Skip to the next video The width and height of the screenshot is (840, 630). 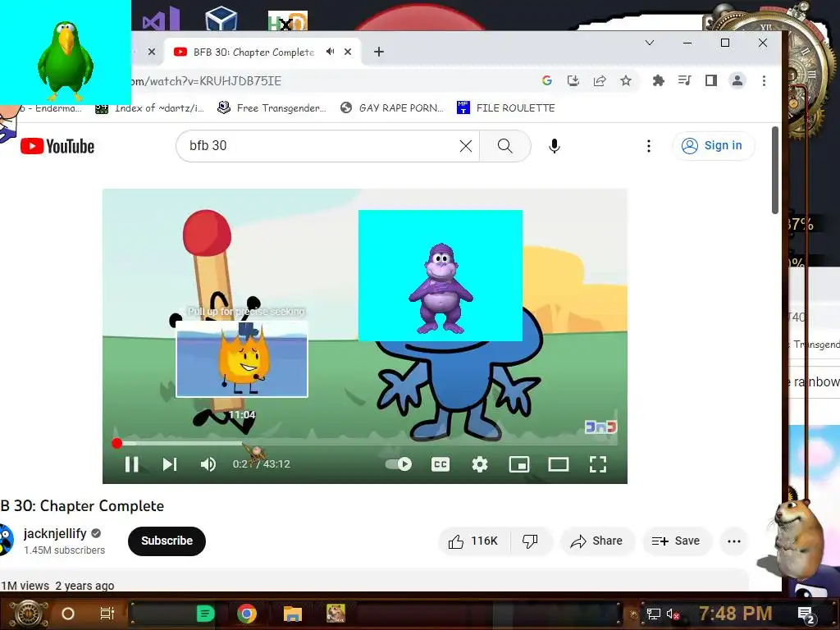coord(170,464)
